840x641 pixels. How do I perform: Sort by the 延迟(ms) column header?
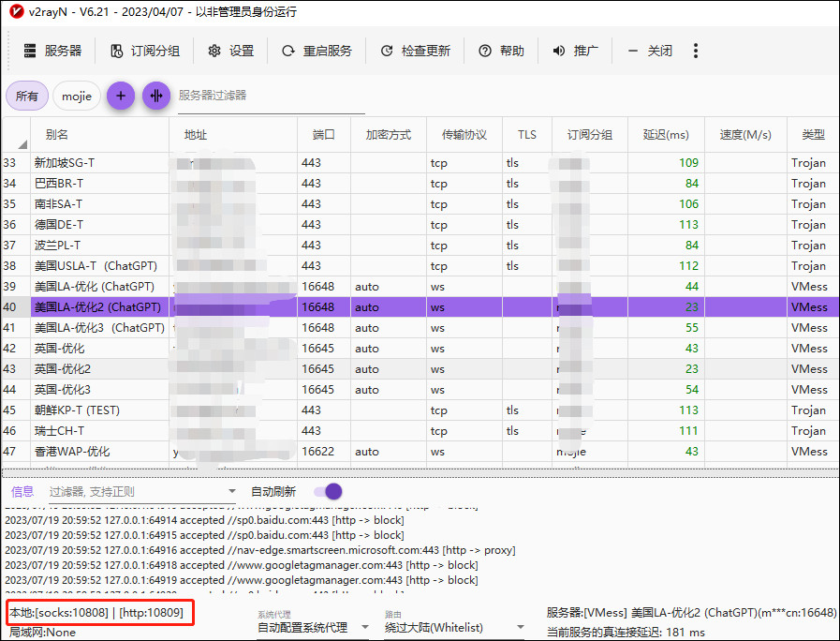point(666,135)
